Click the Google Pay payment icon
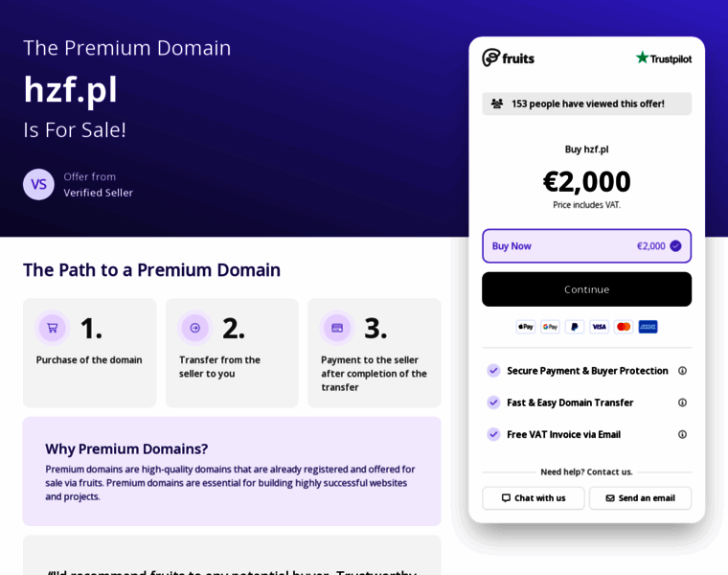This screenshot has height=575, width=728. [550, 327]
